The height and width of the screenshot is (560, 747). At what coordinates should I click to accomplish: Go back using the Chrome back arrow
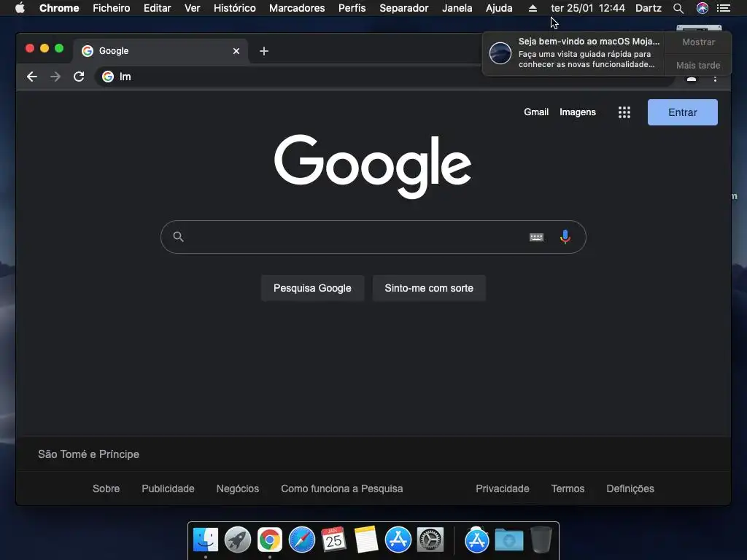(x=32, y=77)
